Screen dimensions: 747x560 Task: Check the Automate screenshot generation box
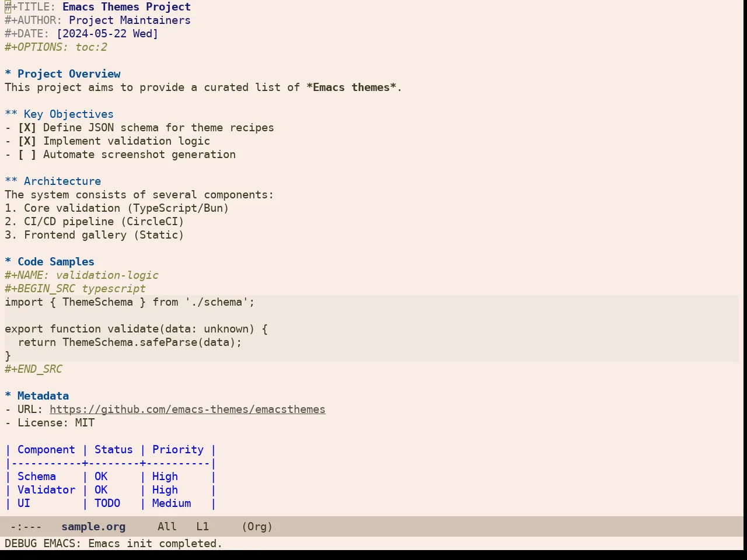pos(27,155)
